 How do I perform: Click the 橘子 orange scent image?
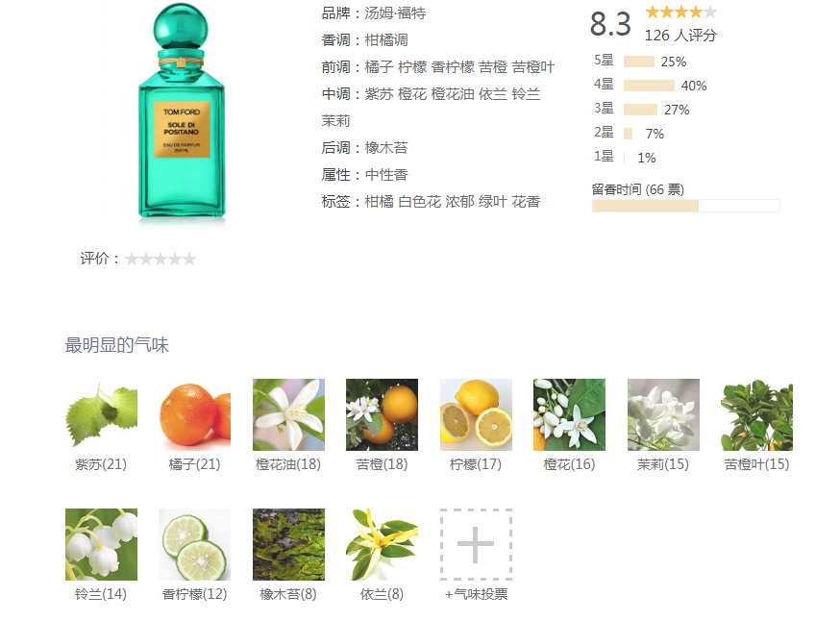194,414
